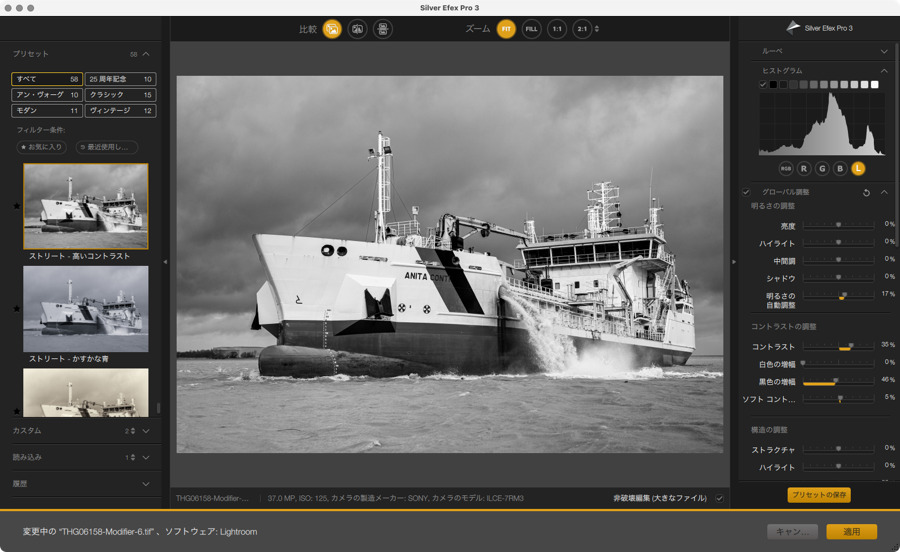Image resolution: width=900 pixels, height=552 pixels.
Task: Set zoom to 2:1
Action: (x=582, y=29)
